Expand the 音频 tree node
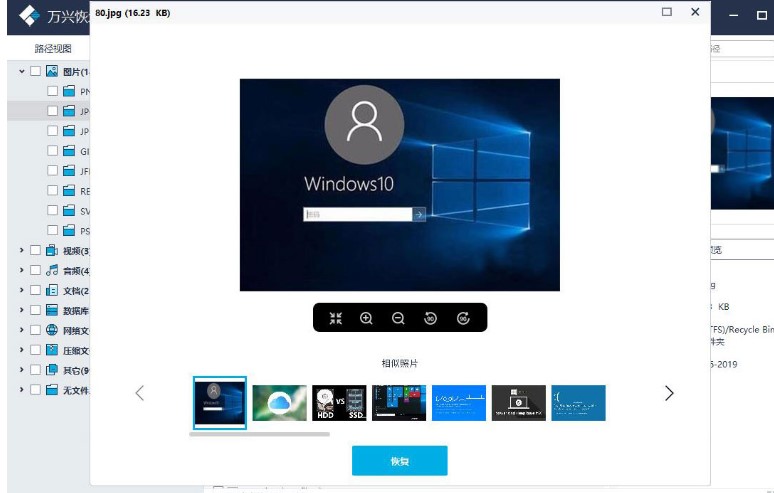774x493 pixels. [x=22, y=270]
